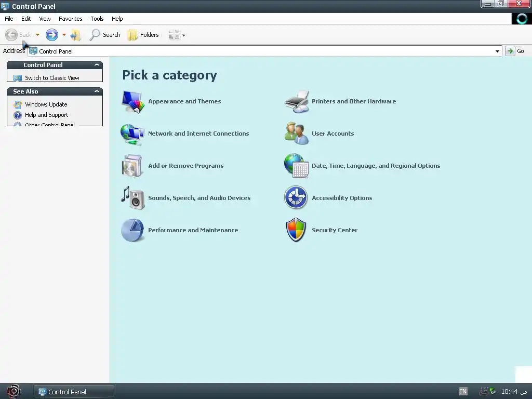
Task: Click the Other Control Panel options link
Action: point(49,124)
